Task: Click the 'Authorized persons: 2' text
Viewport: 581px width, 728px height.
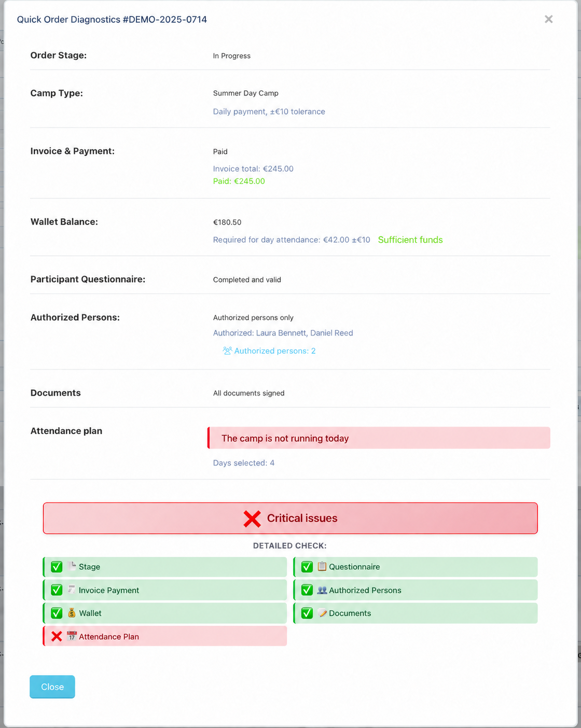Action: pos(275,351)
